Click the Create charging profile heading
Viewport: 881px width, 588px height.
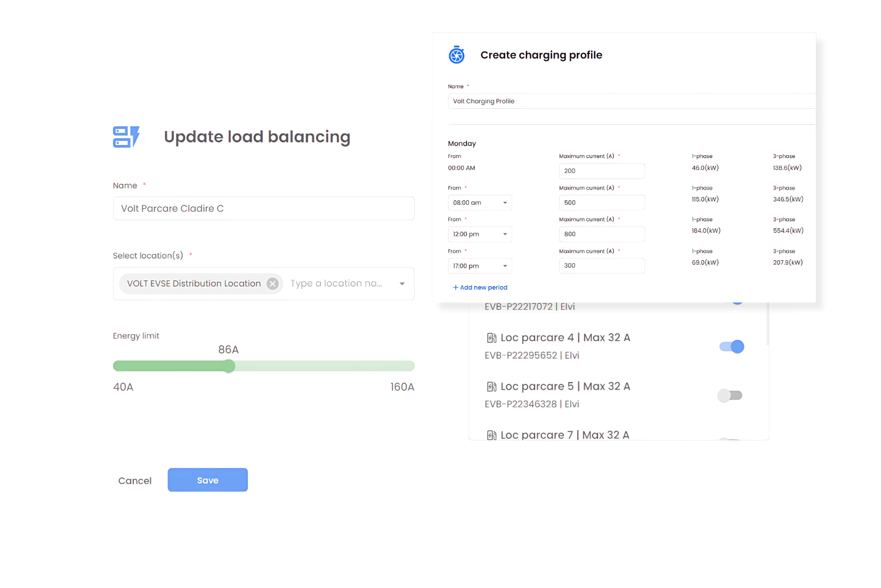[x=541, y=55]
